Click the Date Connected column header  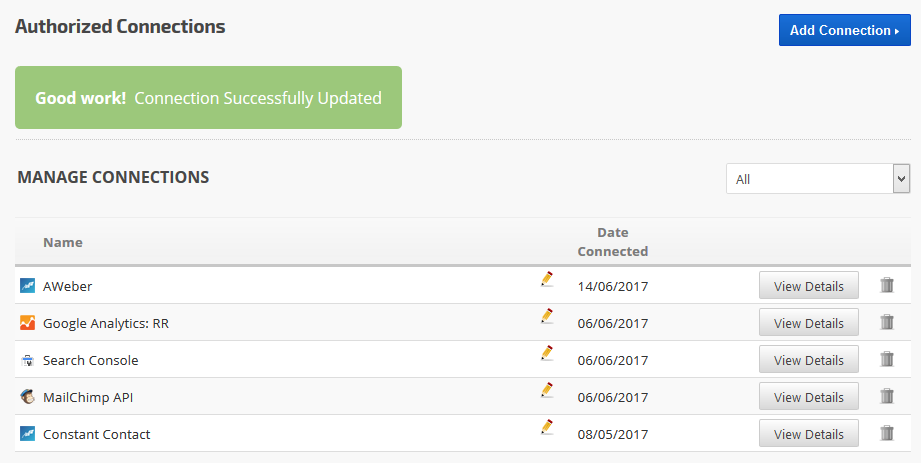612,242
